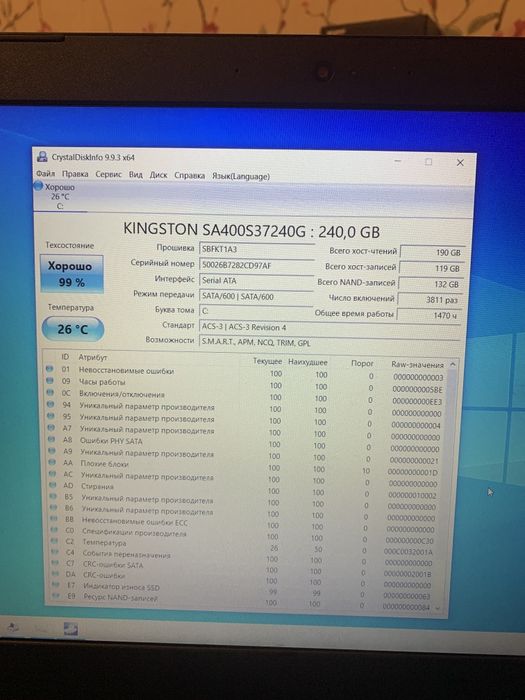The image size is (525, 700).
Task: Open the Вид menu
Action: pyautogui.click(x=136, y=175)
